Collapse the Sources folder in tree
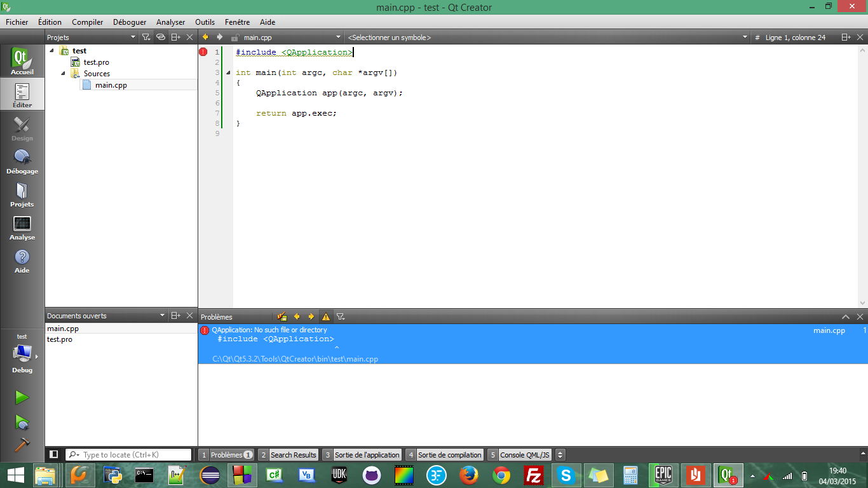The height and width of the screenshot is (488, 868). pos(64,74)
